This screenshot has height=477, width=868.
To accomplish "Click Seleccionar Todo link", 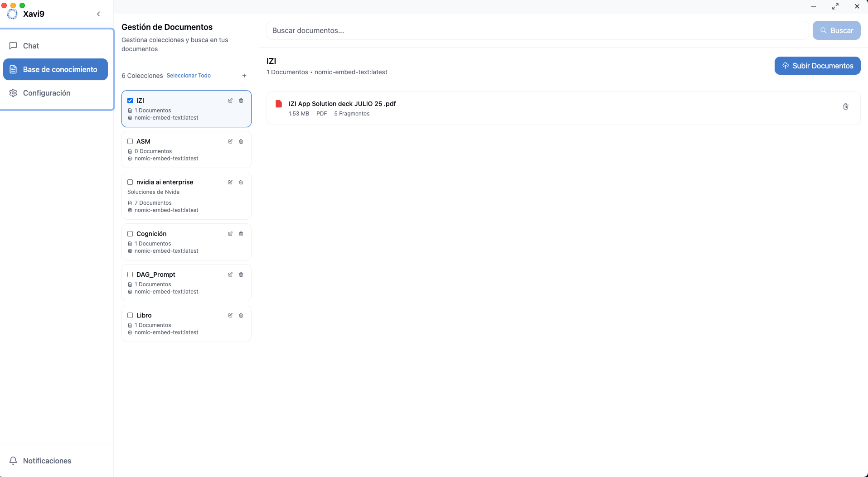I will [x=189, y=76].
